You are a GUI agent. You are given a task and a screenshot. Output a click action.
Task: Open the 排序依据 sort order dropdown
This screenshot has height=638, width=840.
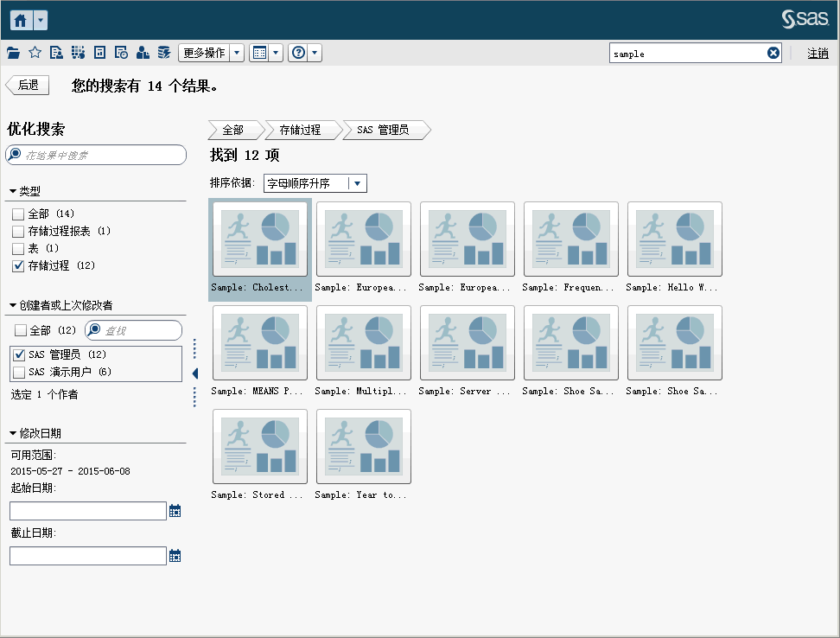(x=358, y=183)
